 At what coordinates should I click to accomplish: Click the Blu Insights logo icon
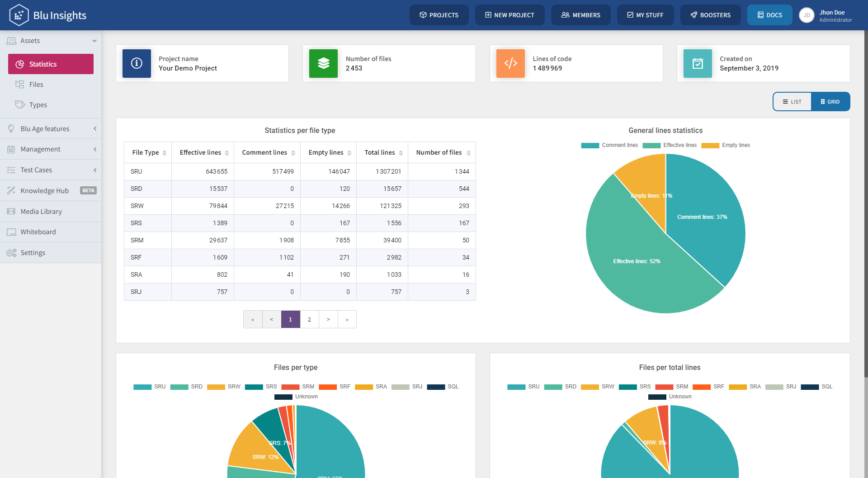click(x=19, y=15)
